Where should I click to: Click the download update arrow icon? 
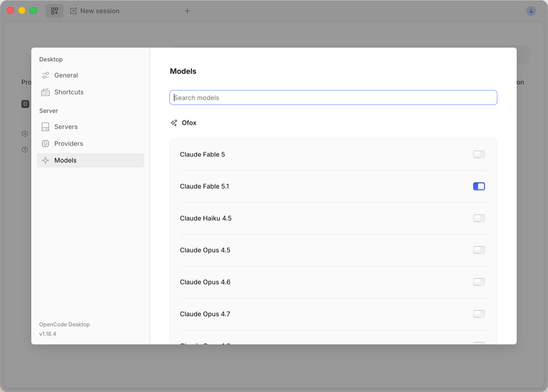tap(531, 11)
